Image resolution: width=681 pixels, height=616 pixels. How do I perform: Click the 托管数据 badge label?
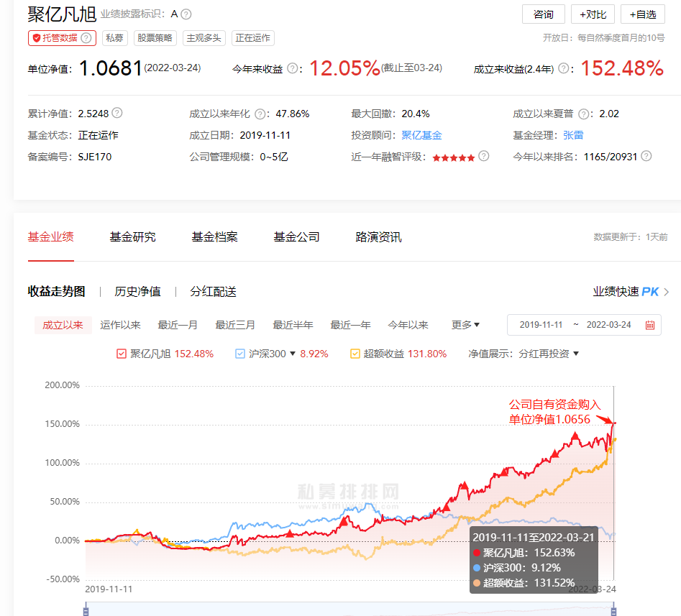(x=60, y=38)
